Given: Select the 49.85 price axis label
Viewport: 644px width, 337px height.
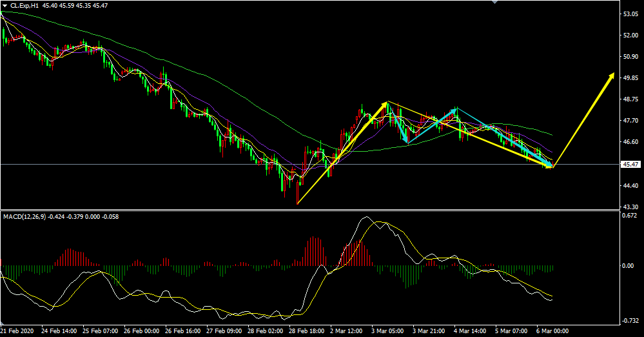Looking at the screenshot, I should pyautogui.click(x=630, y=78).
